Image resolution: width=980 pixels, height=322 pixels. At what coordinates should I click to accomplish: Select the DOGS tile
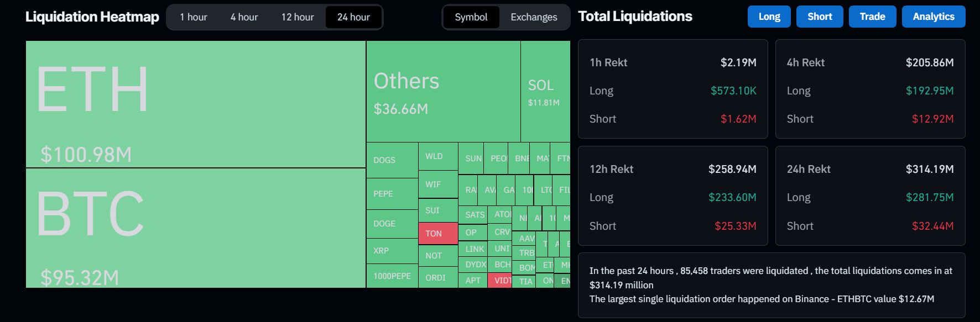[392, 160]
